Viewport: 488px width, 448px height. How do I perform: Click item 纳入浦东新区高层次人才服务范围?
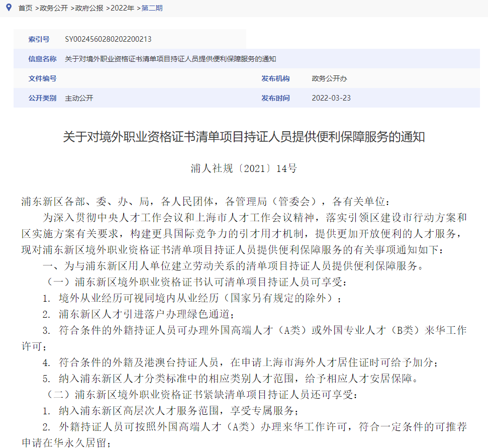pos(171,411)
